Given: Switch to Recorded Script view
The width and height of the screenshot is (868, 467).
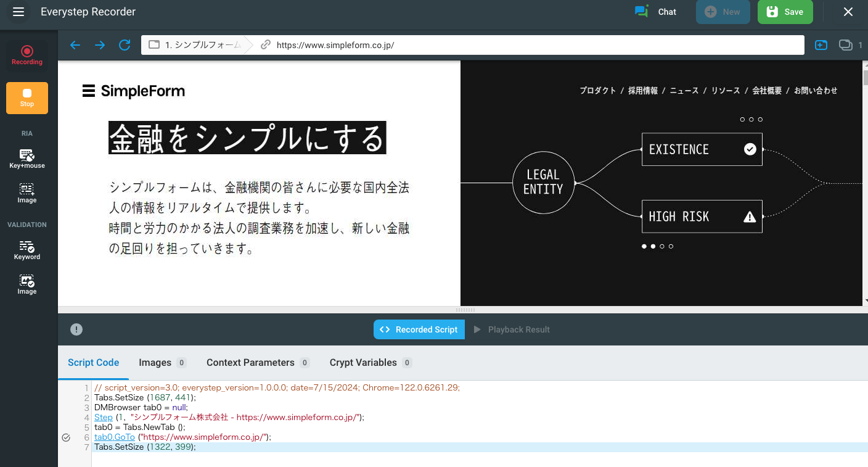Looking at the screenshot, I should point(418,329).
